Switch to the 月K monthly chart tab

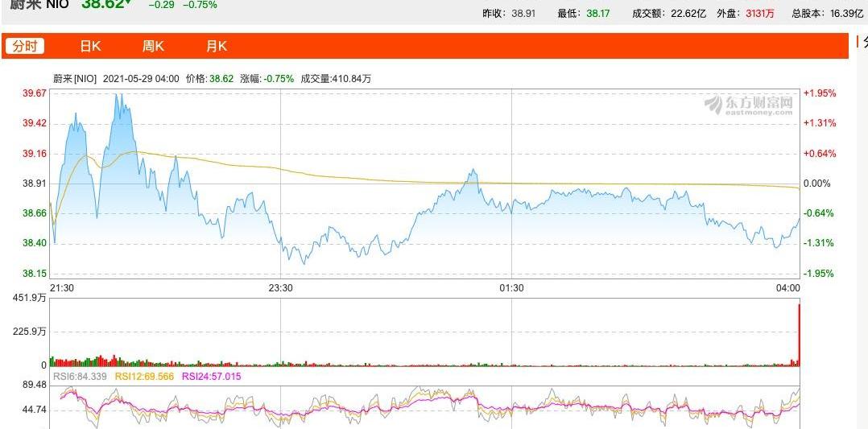(x=217, y=46)
